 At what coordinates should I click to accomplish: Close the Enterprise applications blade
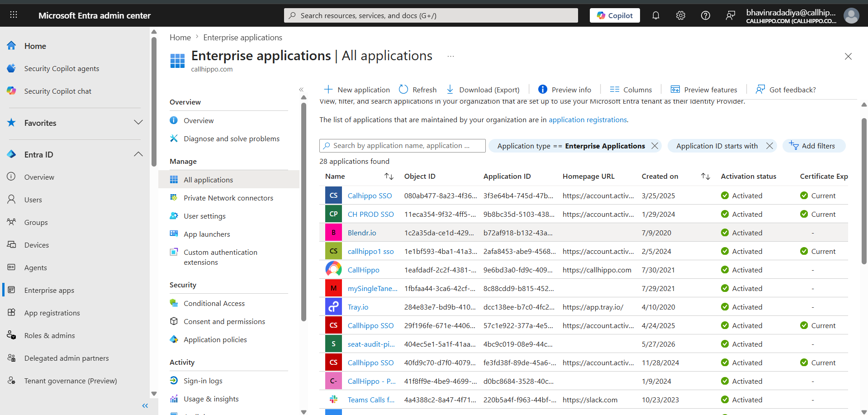[848, 57]
